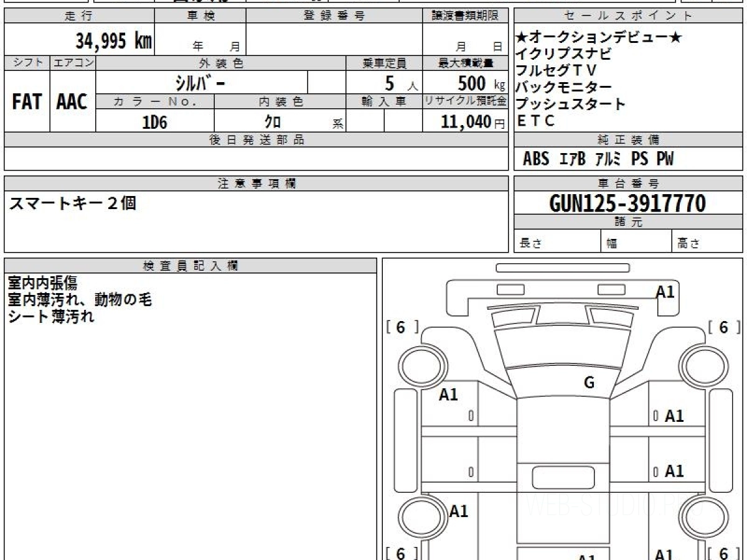Select the note スマートキー2個
747x560 pixels.
72,202
